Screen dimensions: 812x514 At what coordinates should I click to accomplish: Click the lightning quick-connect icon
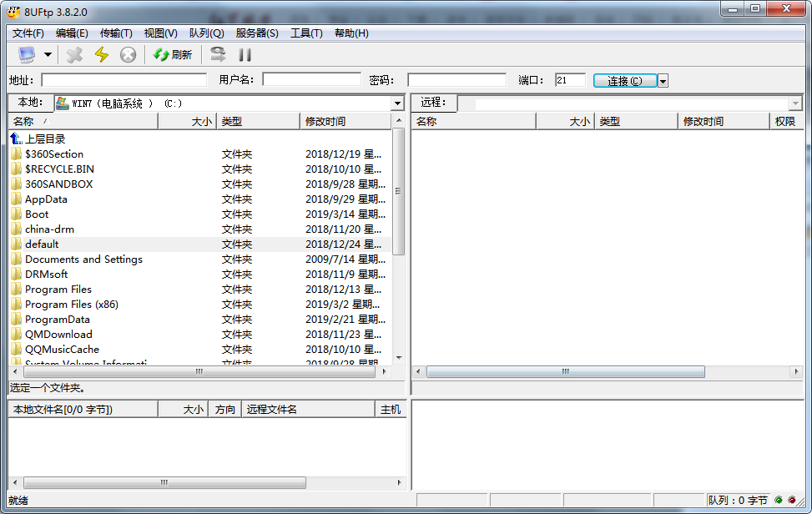100,54
